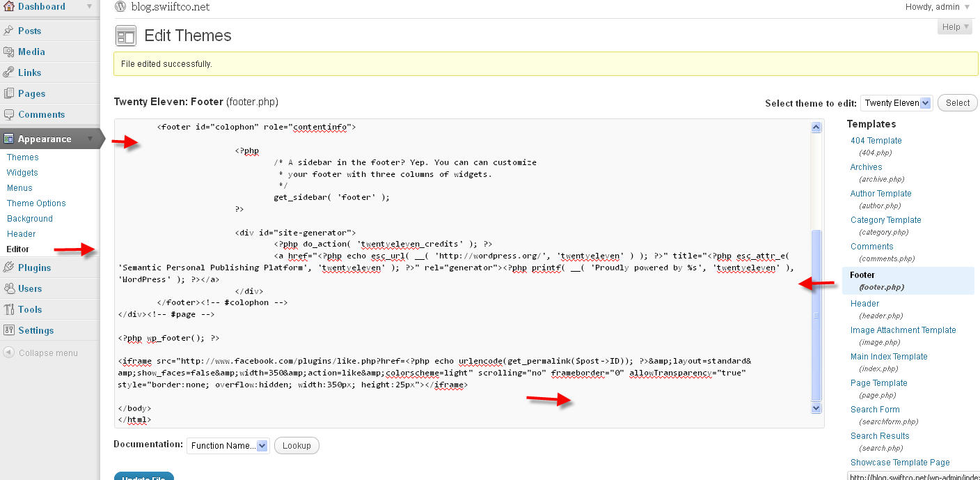Open Pages using its page icon
The image size is (980, 480).
(10, 93)
